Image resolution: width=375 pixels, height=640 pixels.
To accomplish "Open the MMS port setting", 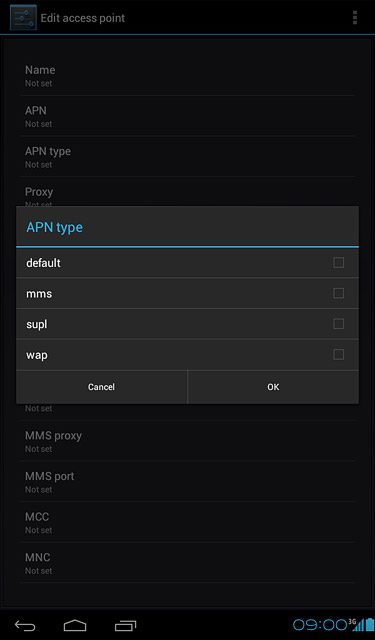I will pos(188,482).
